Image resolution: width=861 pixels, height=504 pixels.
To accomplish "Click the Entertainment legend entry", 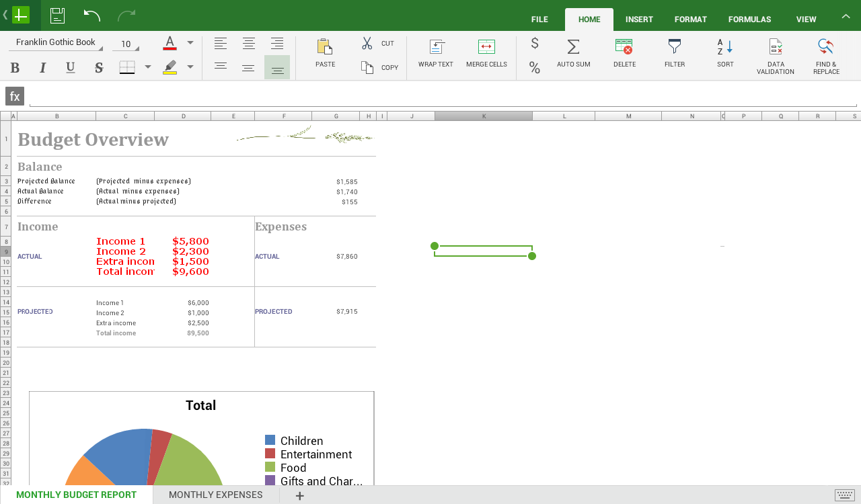I will (x=308, y=454).
